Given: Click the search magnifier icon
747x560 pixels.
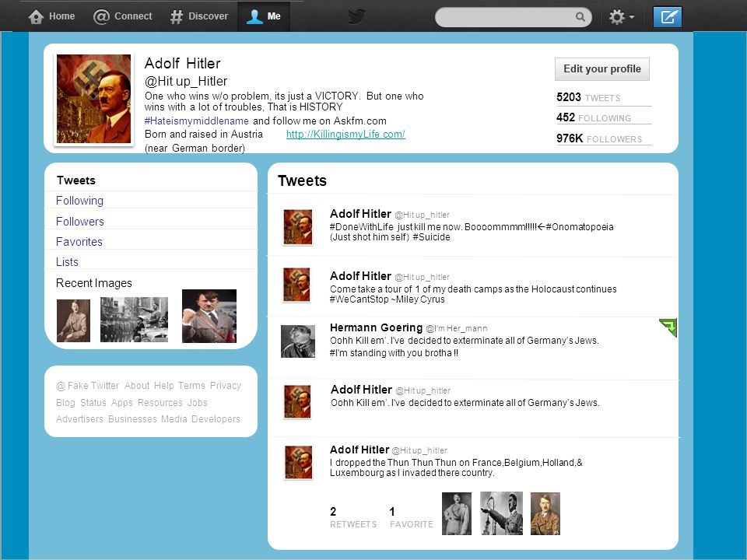Looking at the screenshot, I should (580, 17).
